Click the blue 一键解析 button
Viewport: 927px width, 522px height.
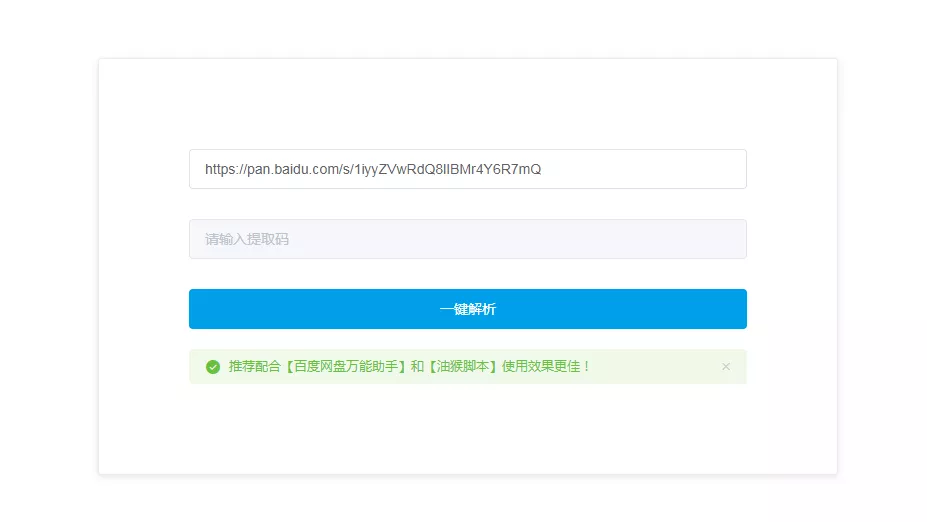tap(468, 309)
